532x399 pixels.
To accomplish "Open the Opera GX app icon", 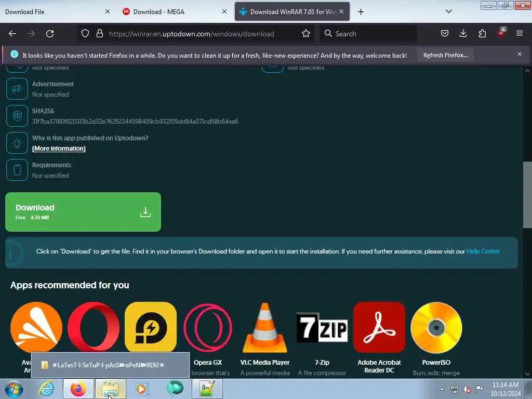I will [208, 327].
